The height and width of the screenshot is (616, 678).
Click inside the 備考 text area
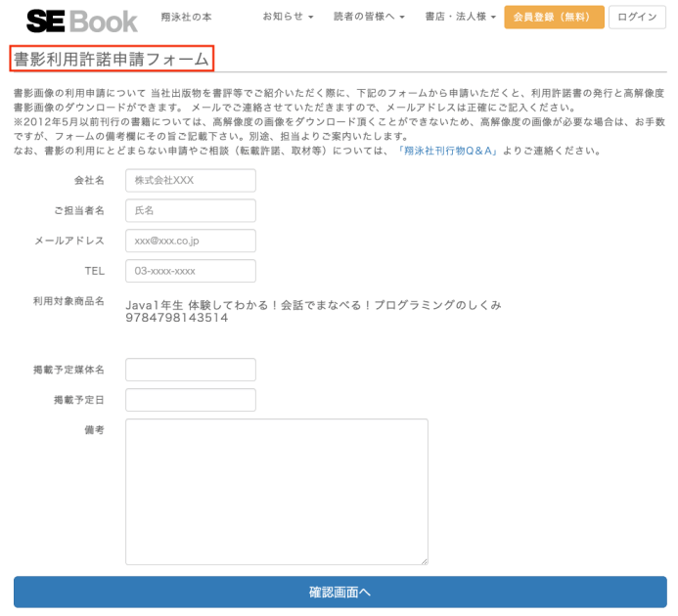tap(277, 492)
